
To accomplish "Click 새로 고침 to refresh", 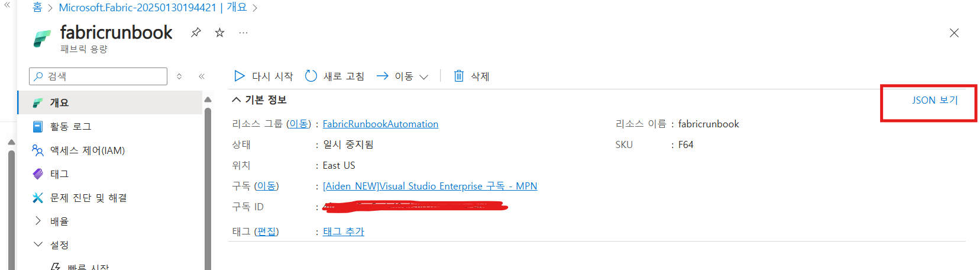I will click(334, 76).
